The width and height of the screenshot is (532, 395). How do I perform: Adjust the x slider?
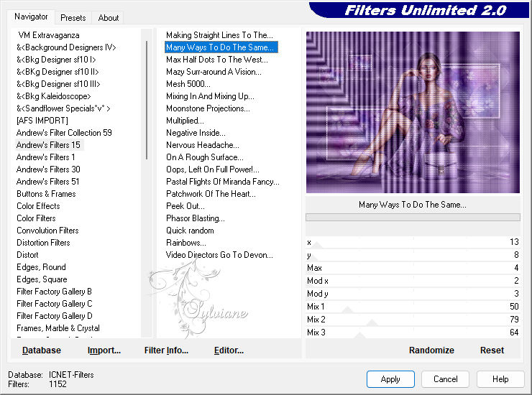(x=413, y=242)
